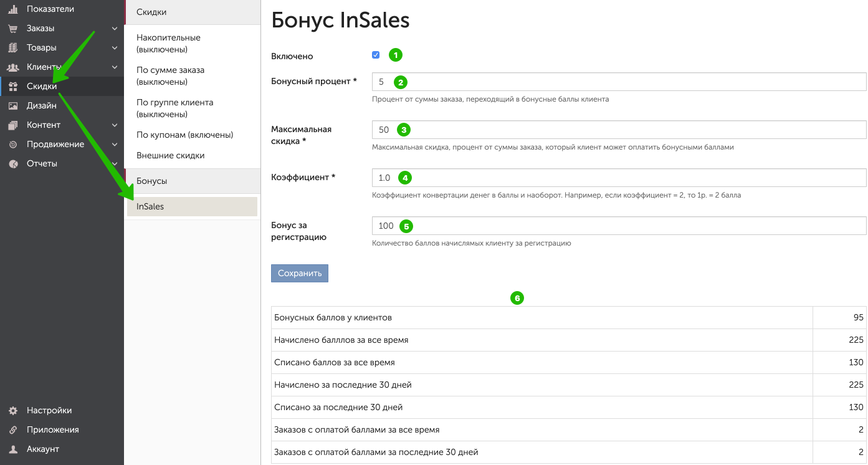
Task: Click Начислено за последние 30 дней row
Action: (569, 385)
